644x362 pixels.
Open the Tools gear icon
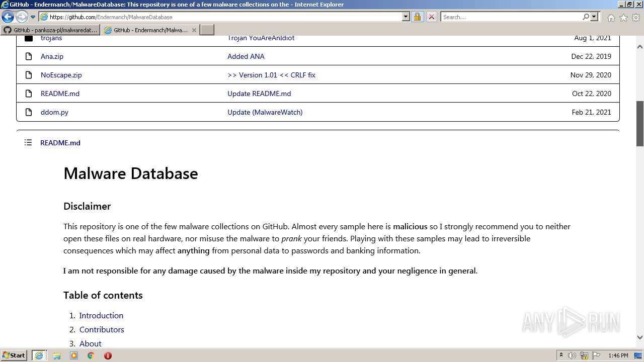(636, 18)
